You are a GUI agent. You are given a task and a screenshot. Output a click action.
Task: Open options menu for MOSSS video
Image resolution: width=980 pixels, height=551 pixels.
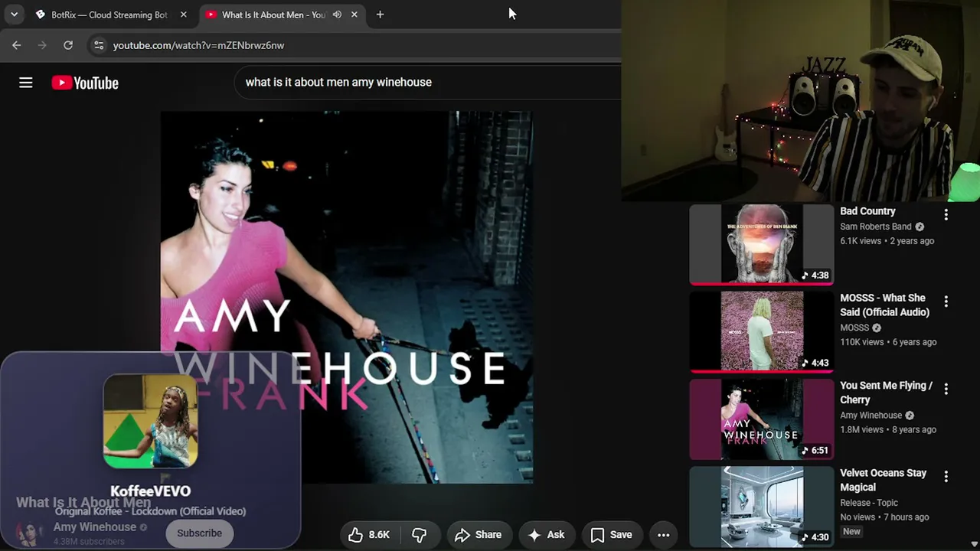pyautogui.click(x=946, y=302)
